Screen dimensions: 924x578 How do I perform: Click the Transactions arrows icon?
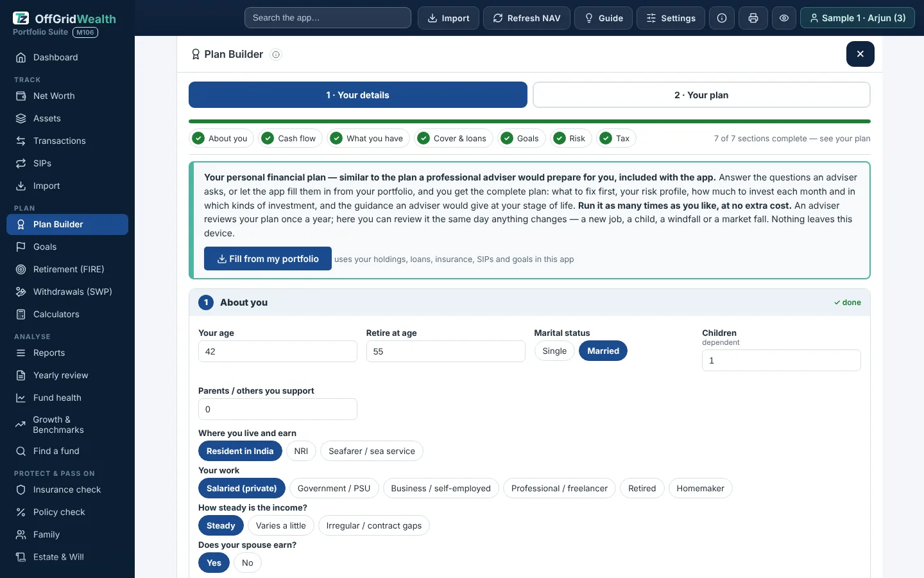(21, 141)
